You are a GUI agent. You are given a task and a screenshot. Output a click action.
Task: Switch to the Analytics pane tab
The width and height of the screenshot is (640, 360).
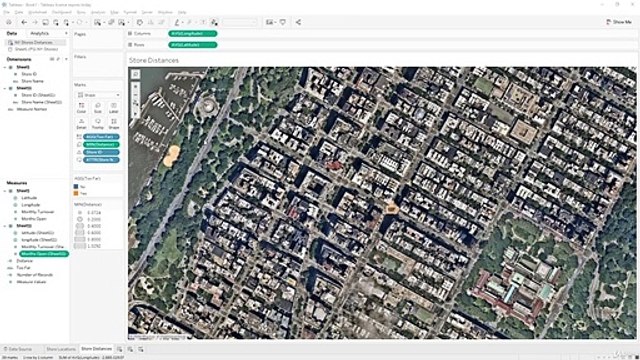(40, 33)
